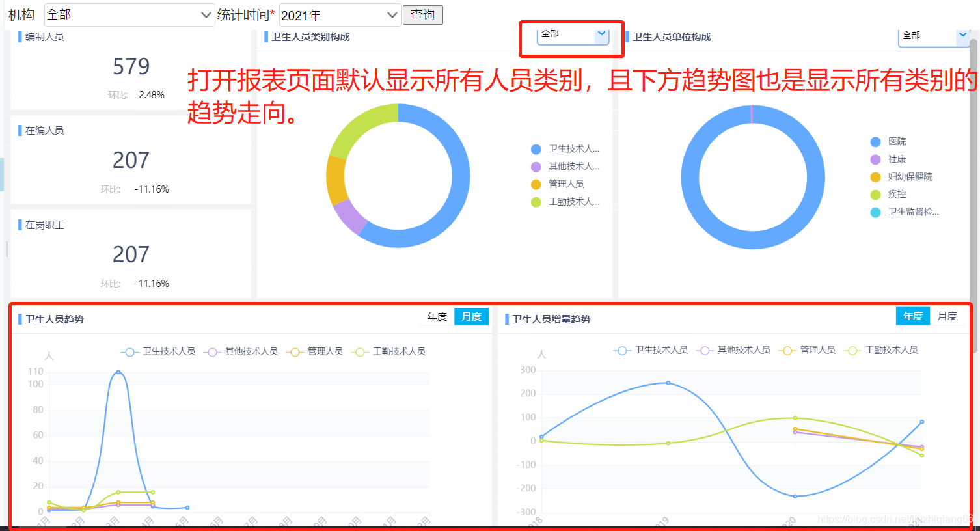Switch 卫生人员趋势 chart to 年度
The width and height of the screenshot is (980, 531).
437,316
